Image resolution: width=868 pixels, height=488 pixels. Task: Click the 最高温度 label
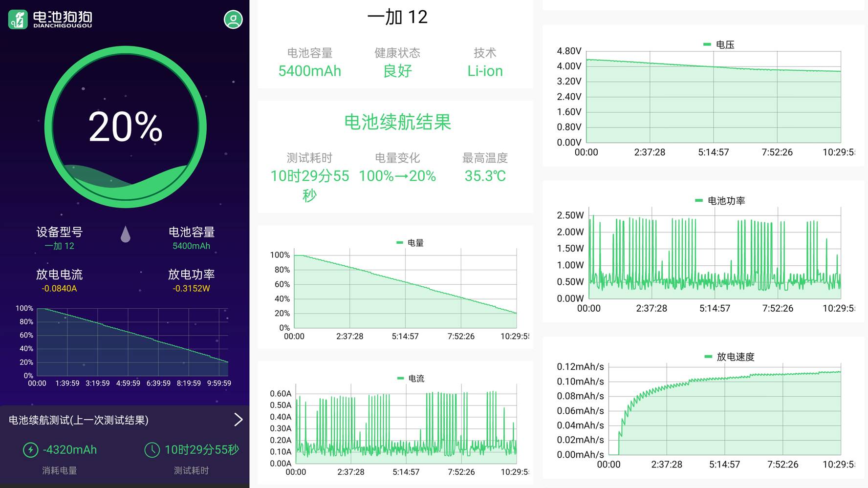coord(485,158)
